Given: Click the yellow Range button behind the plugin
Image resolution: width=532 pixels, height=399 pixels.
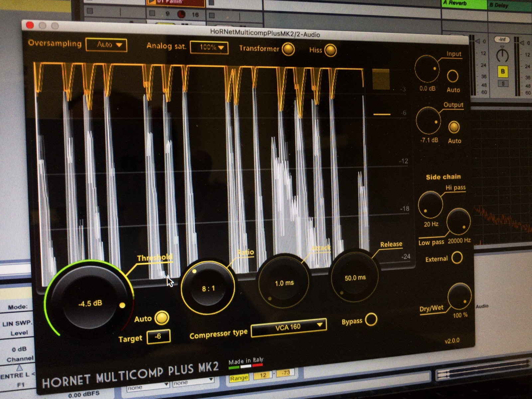Looking at the screenshot, I should 239,378.
